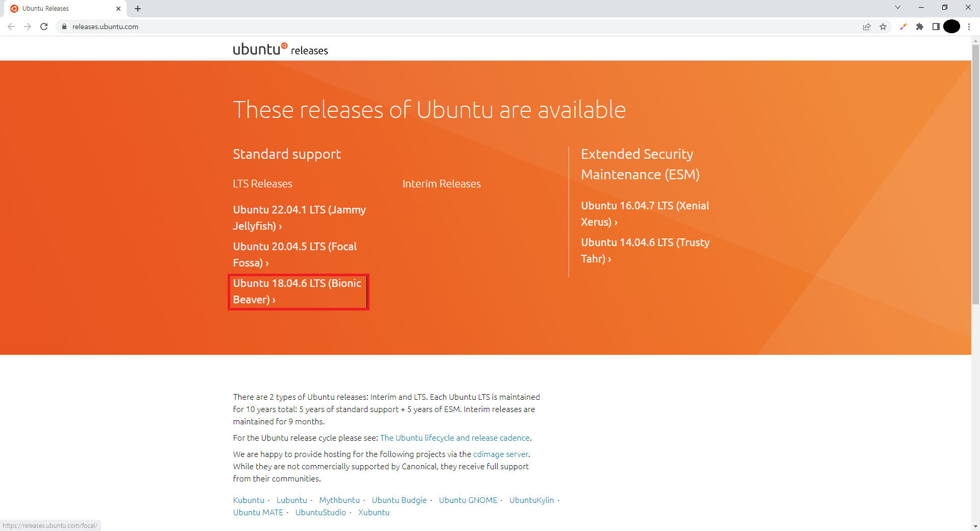Click 'Extended Security Maintenance (ESM)' heading

[640, 164]
